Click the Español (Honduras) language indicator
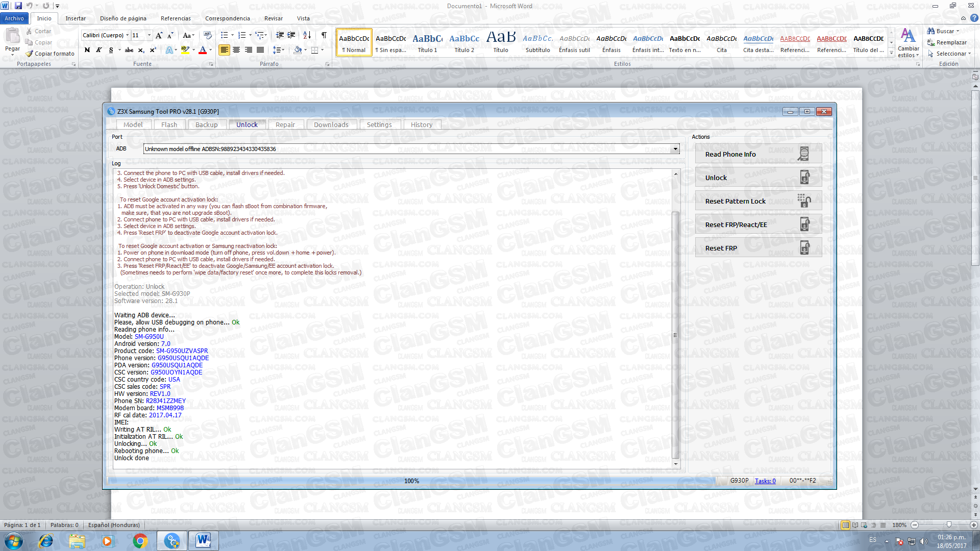This screenshot has height=551, width=980. pos(114,525)
